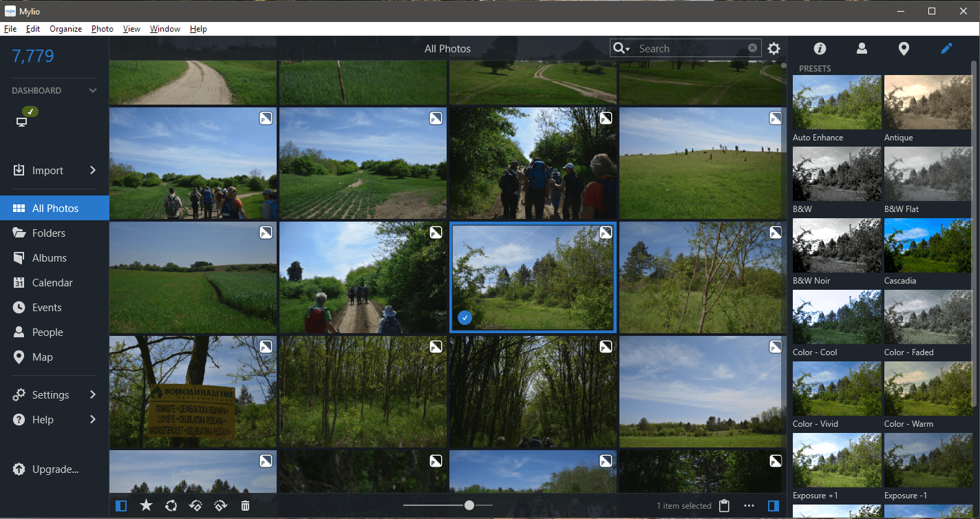Click the sync circular arrows icon

171,506
